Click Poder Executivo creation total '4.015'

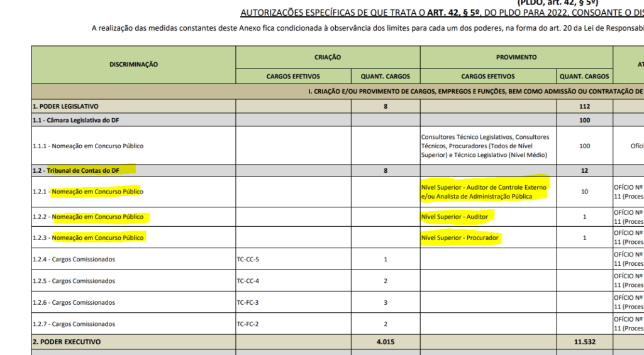(x=386, y=342)
